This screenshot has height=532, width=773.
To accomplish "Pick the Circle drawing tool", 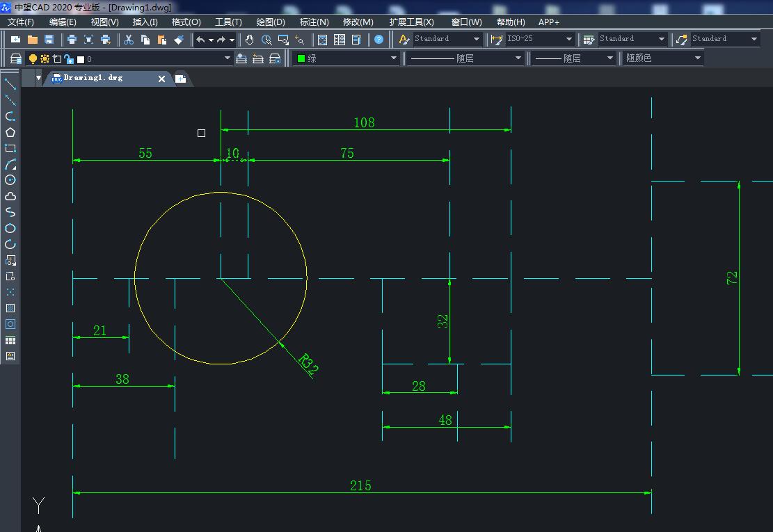I will point(10,180).
